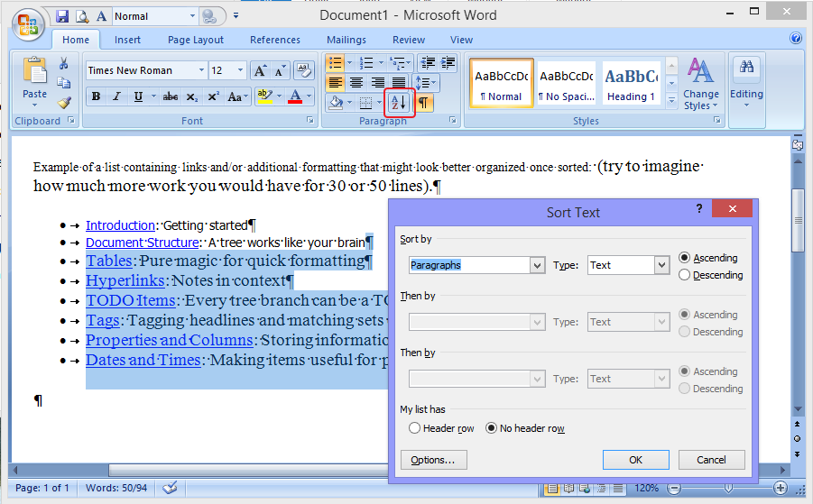Open the Page Layout tab
Viewport: 813px width, 504px height.
[196, 40]
